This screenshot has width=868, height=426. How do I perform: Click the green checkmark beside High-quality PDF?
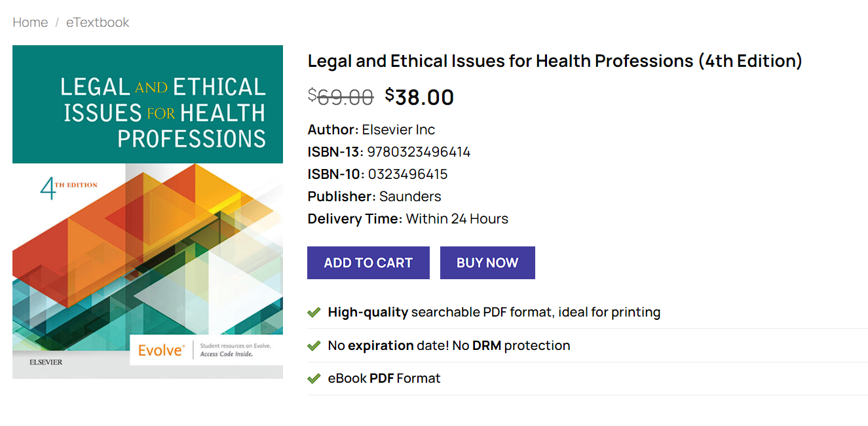[x=314, y=312]
